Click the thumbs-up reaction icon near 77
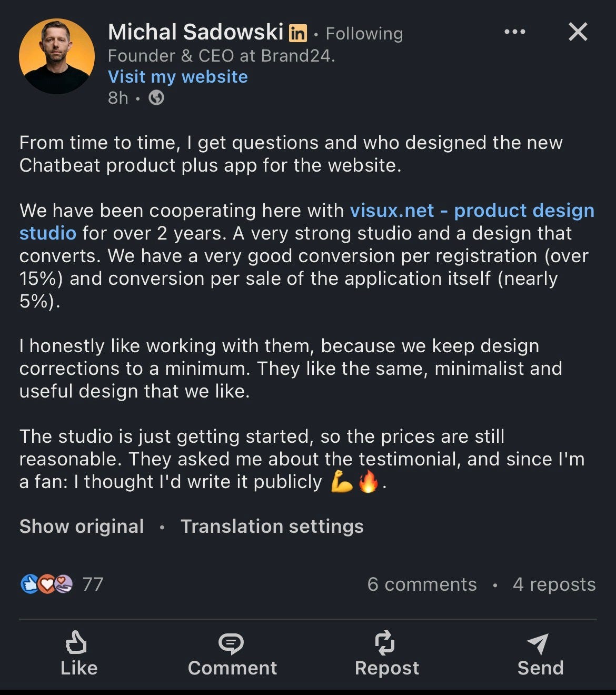616x695 pixels. [29, 584]
